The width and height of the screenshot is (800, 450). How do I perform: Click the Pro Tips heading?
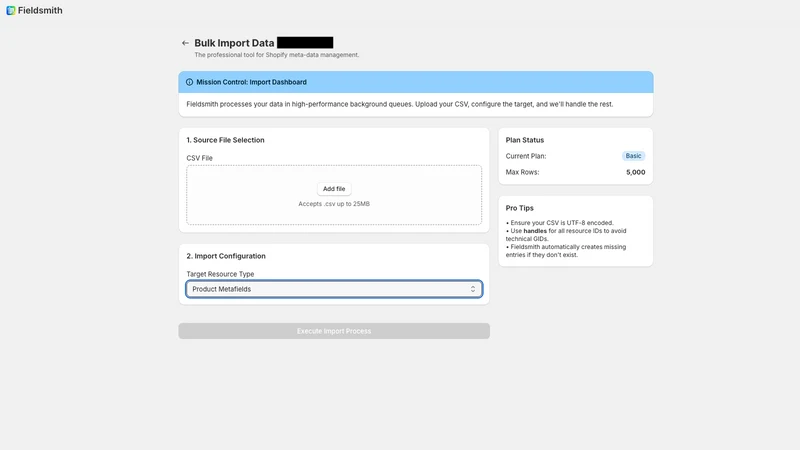click(x=519, y=208)
